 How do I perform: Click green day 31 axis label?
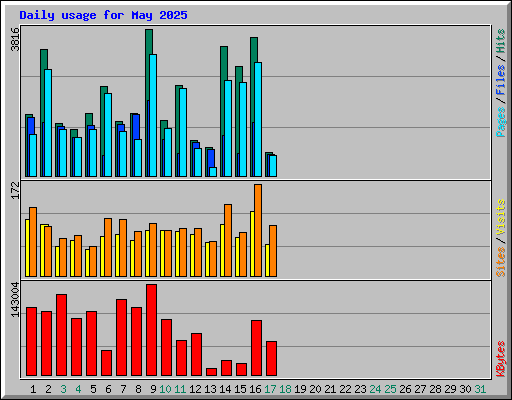tap(480, 389)
